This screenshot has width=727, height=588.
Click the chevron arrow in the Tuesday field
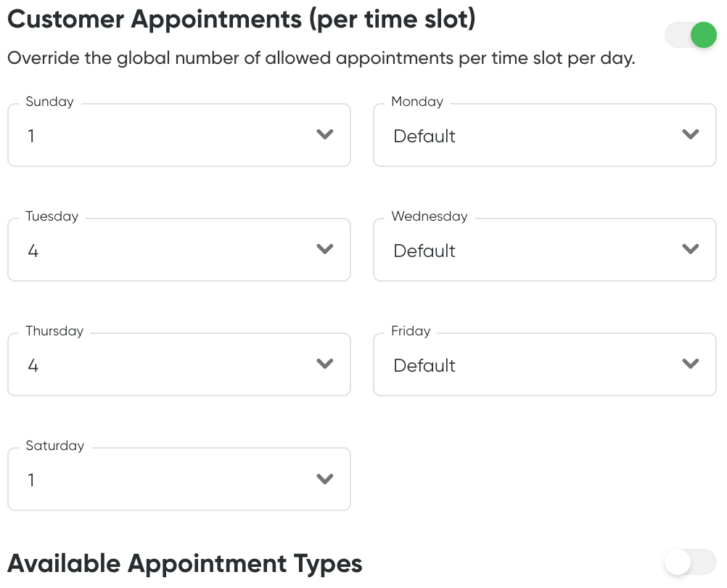click(325, 250)
